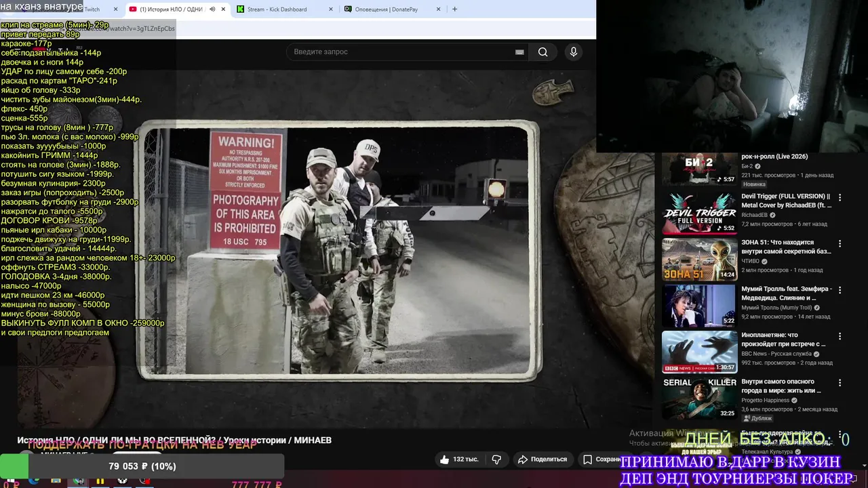The height and width of the screenshot is (488, 868).
Task: Open a new browser tab with plus
Action: click(x=454, y=9)
